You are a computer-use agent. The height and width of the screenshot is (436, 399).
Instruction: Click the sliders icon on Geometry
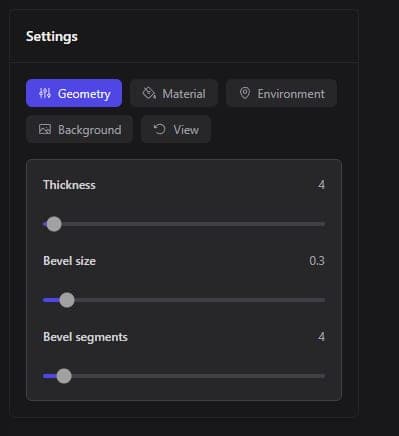coord(45,93)
